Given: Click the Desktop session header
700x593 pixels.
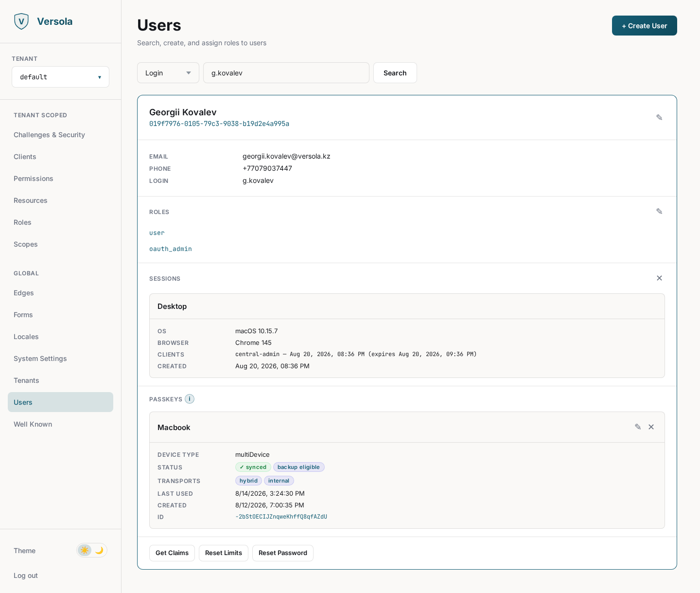Looking at the screenshot, I should [407, 306].
